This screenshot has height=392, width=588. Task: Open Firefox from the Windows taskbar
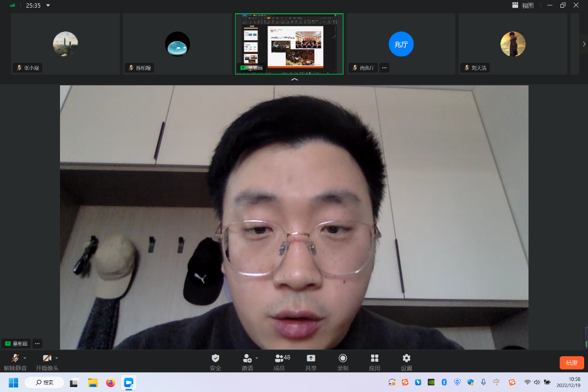(x=111, y=383)
